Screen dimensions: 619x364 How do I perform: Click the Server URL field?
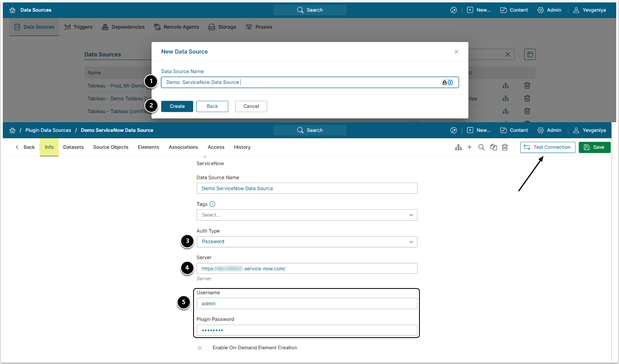coord(307,269)
